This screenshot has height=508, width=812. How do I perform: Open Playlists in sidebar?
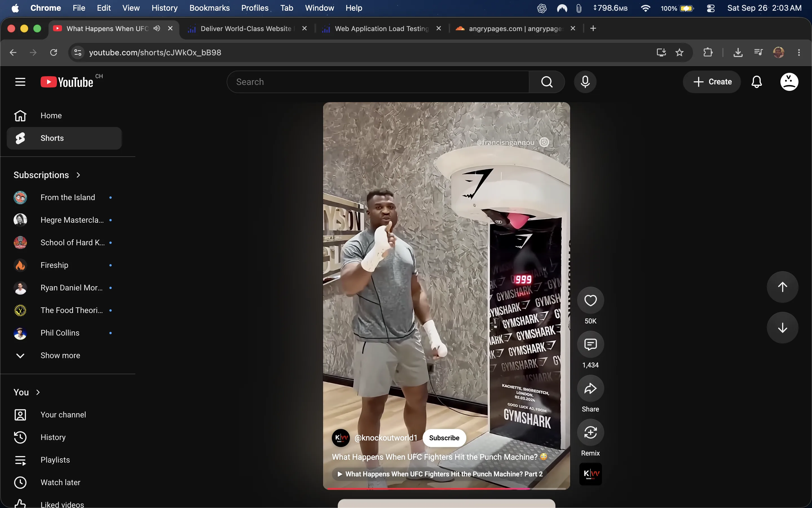tap(64, 460)
